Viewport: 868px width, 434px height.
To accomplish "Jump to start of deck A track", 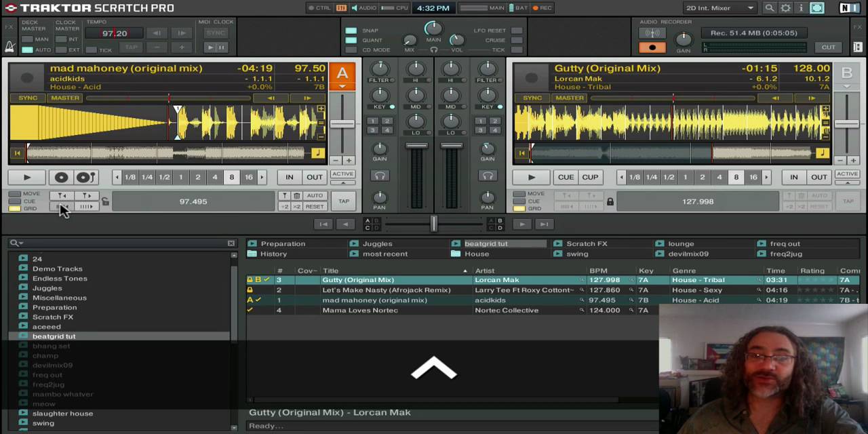I will [17, 154].
